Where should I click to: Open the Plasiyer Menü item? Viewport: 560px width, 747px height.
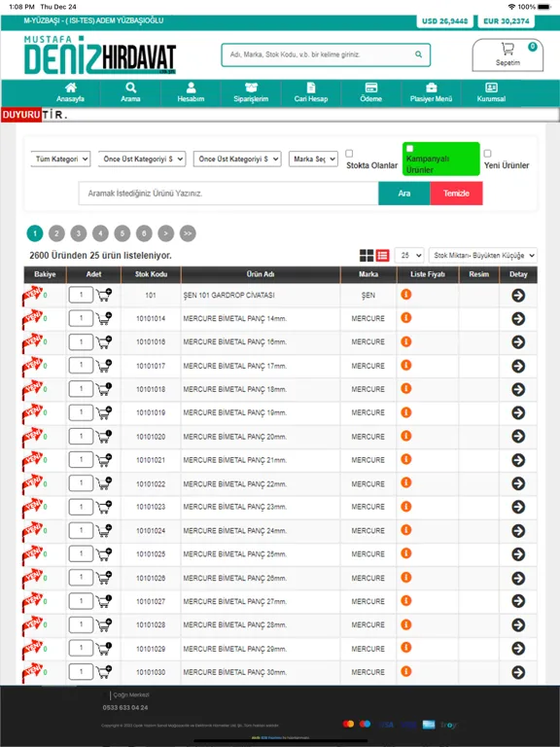coord(431,92)
